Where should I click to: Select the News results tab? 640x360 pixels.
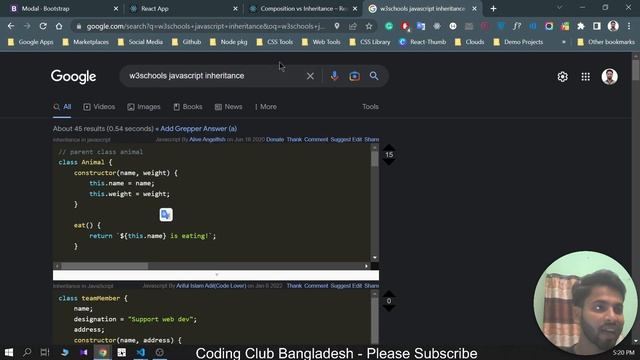coord(229,107)
